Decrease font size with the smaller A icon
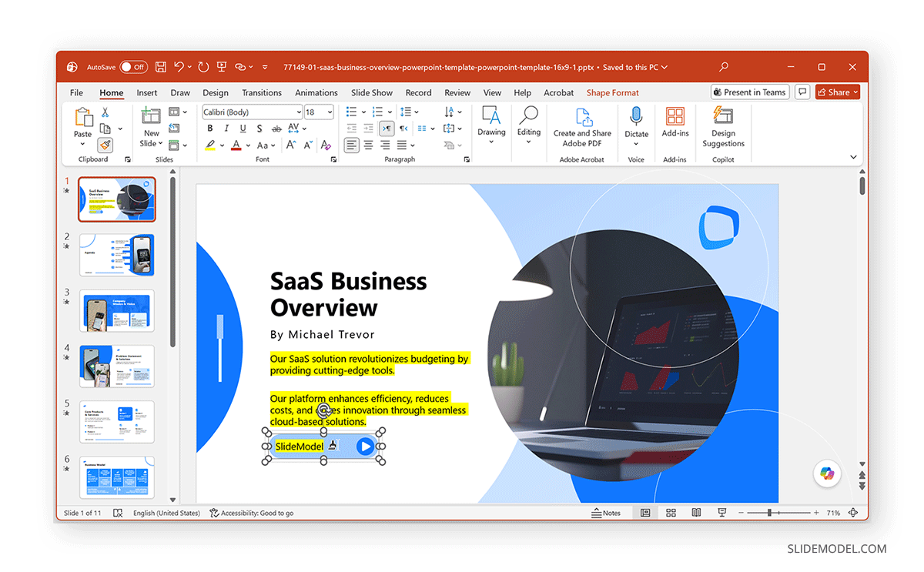The width and height of the screenshot is (924, 572). (308, 145)
